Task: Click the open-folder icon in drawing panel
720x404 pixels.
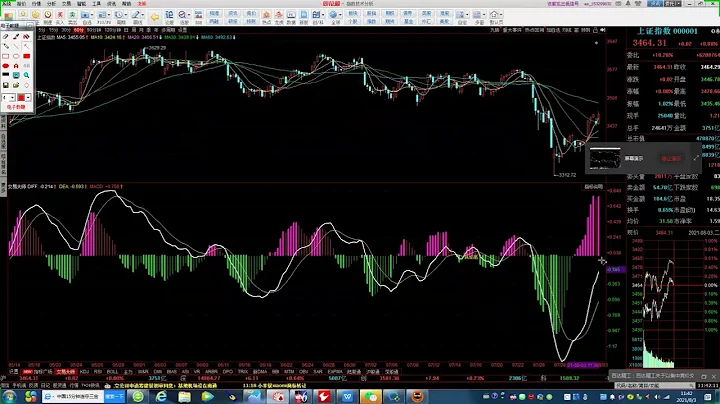Action: (x=16, y=85)
